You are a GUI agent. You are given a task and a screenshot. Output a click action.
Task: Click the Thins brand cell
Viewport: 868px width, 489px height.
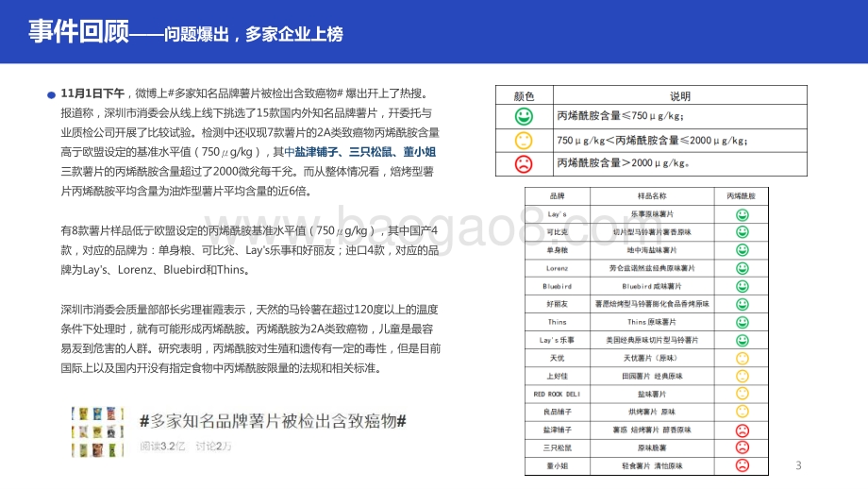[x=557, y=322]
